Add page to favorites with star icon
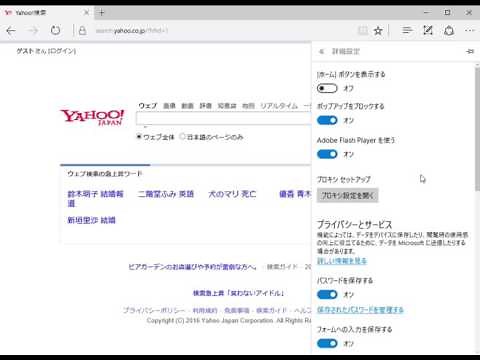480x360 pixels. pyautogui.click(x=378, y=31)
